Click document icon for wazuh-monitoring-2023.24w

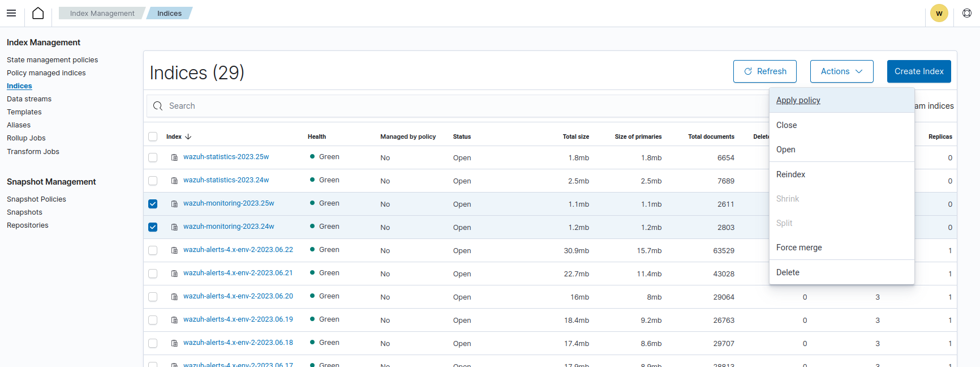pos(175,227)
